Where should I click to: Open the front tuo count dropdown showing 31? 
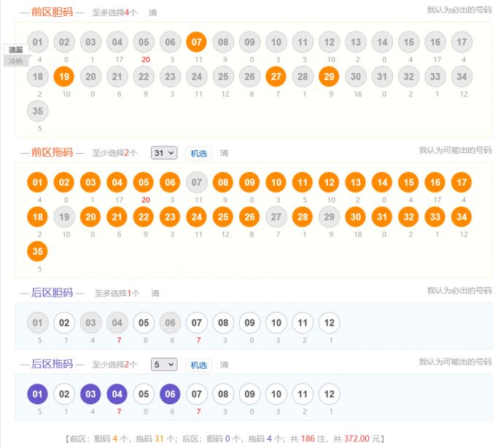click(164, 153)
